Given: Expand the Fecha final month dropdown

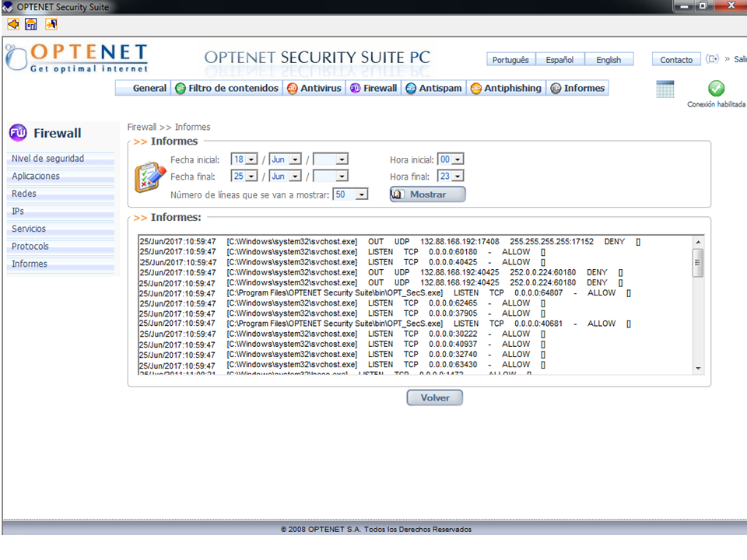Looking at the screenshot, I should click(295, 177).
